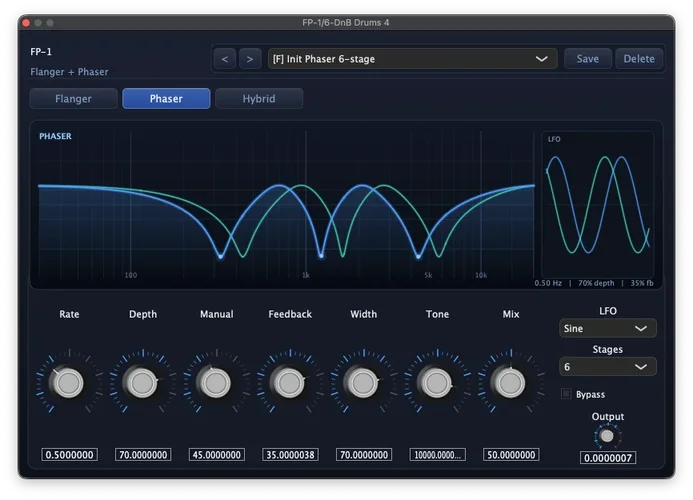
Task: Click the window title FP-1/6-DnB Drums 4
Action: pyautogui.click(x=346, y=23)
